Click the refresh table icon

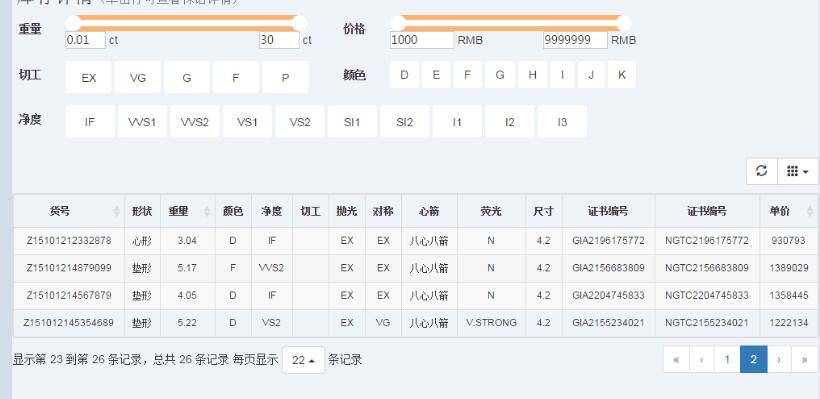coord(761,171)
